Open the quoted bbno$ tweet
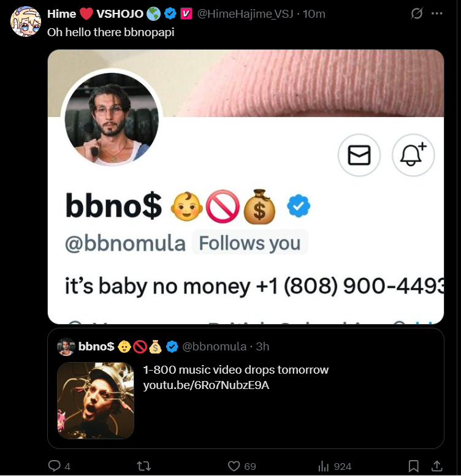The image size is (461, 476). (x=246, y=388)
